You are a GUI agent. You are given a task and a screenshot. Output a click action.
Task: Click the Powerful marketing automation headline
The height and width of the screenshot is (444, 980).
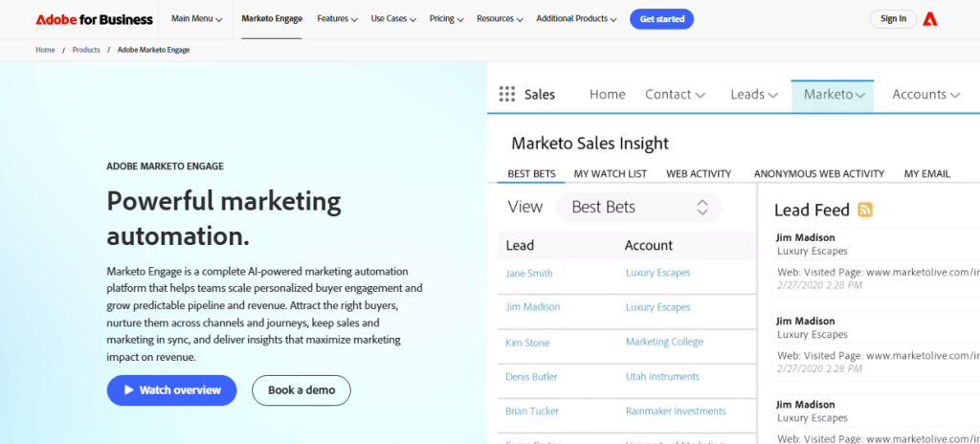tap(224, 218)
